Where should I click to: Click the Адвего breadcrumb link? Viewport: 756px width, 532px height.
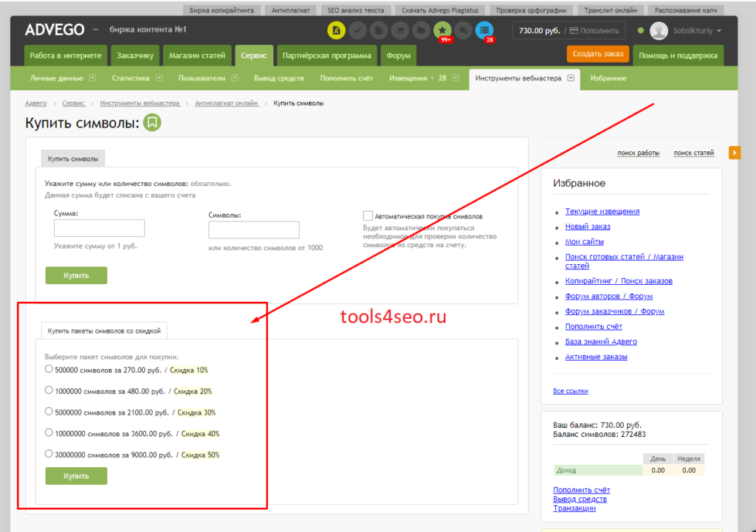(35, 103)
